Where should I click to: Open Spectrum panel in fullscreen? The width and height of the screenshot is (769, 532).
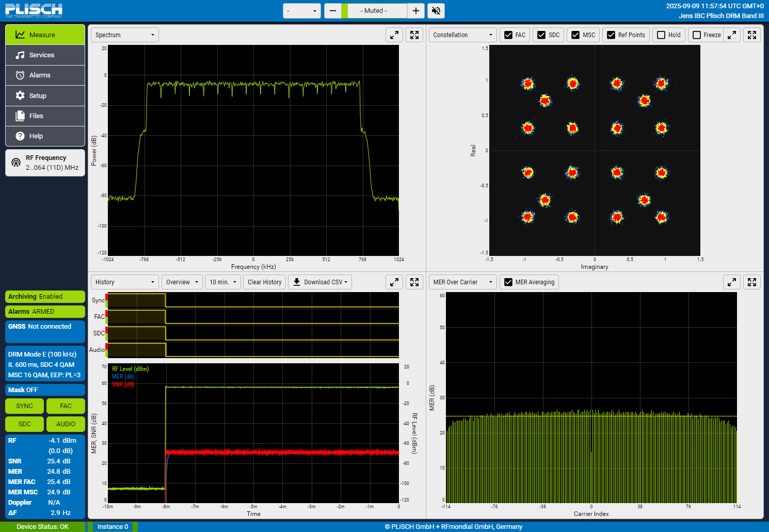point(414,35)
